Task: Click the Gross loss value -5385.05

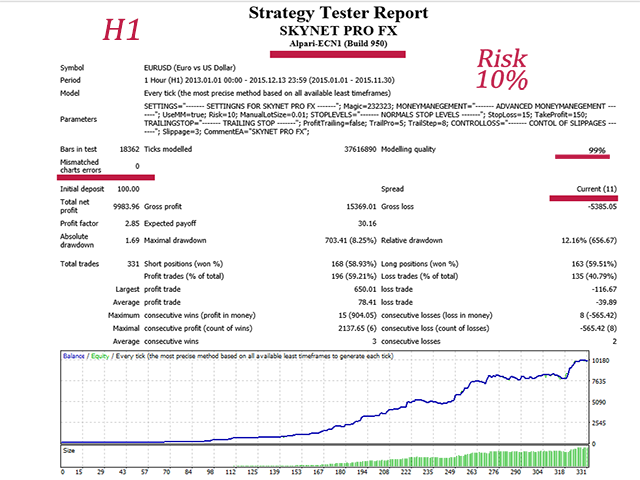Action: pyautogui.click(x=602, y=207)
